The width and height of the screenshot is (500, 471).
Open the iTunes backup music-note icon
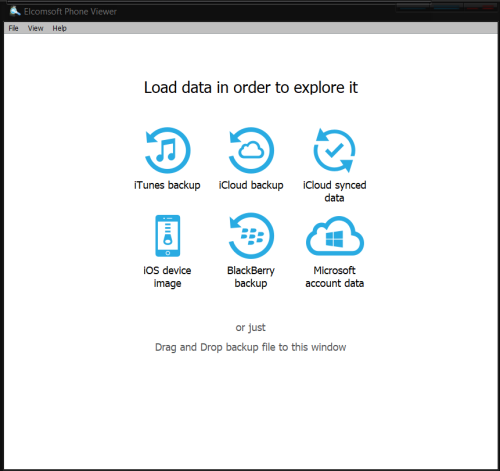[x=167, y=150]
